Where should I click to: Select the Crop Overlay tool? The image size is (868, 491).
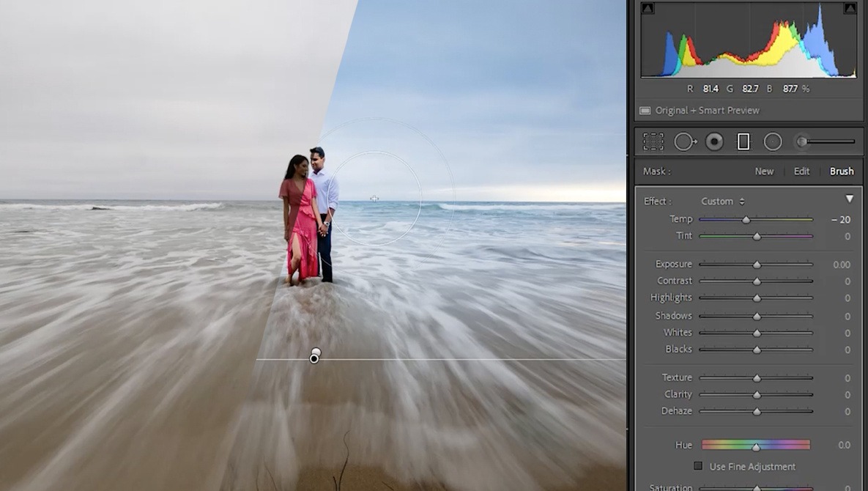[x=653, y=141]
